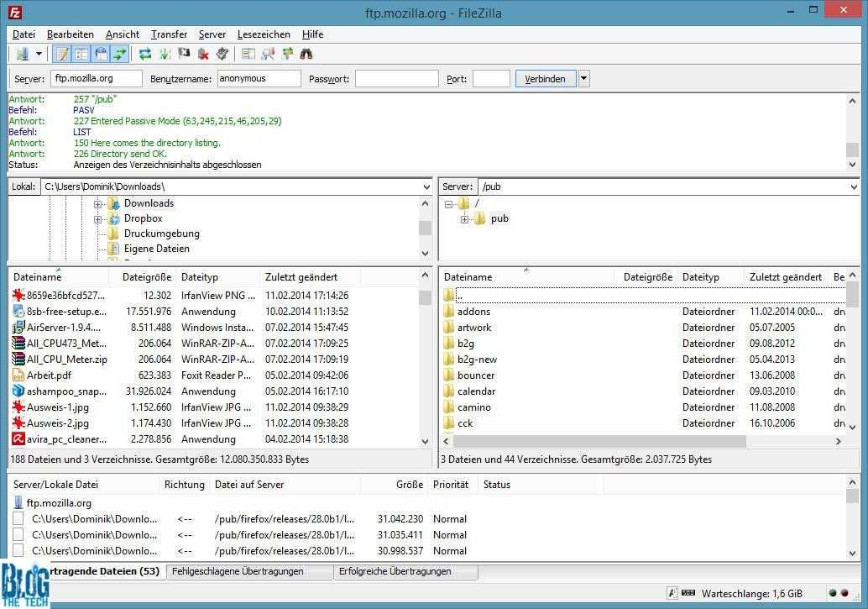
Task: Expand the Dropbox folder in local tree
Action: click(98, 219)
